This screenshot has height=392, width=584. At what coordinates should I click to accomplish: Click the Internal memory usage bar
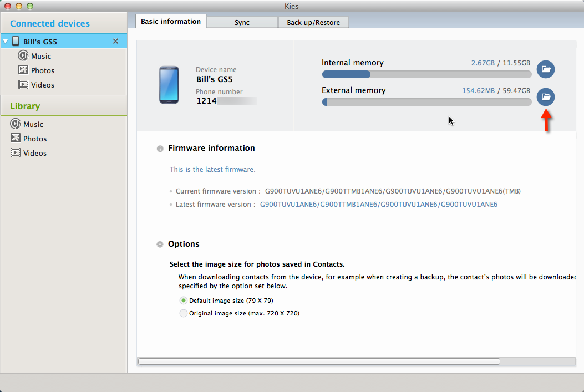(426, 74)
